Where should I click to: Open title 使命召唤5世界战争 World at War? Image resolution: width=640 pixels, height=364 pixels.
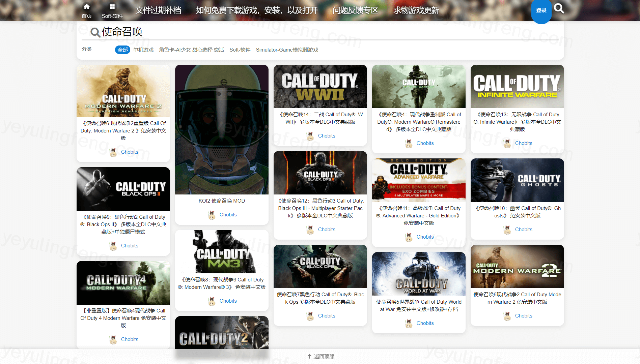click(419, 306)
